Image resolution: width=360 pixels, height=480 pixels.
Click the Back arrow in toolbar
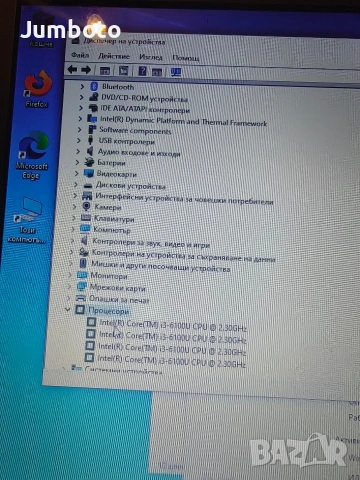(72, 70)
